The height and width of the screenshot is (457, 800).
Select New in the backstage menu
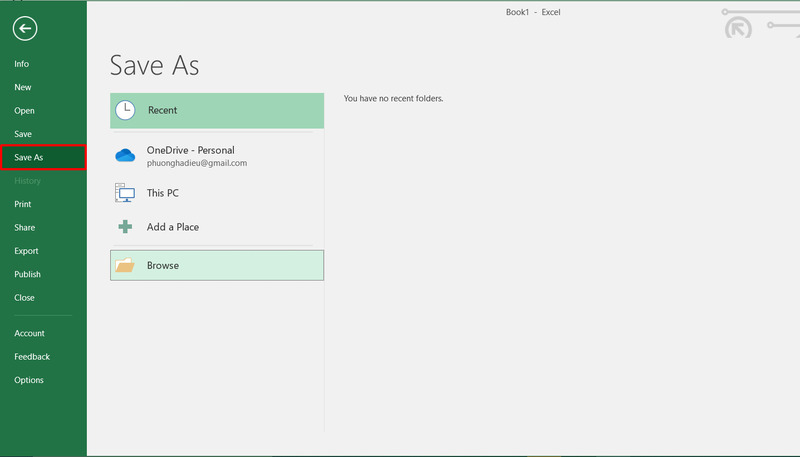(23, 87)
